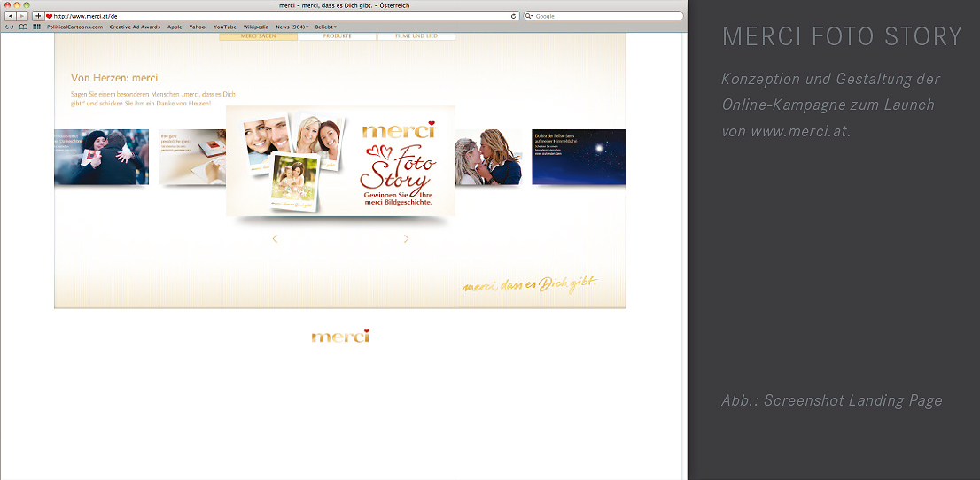This screenshot has height=480, width=980.
Task: Expand the Beliebt bookmarks dropdown
Action: point(325,27)
